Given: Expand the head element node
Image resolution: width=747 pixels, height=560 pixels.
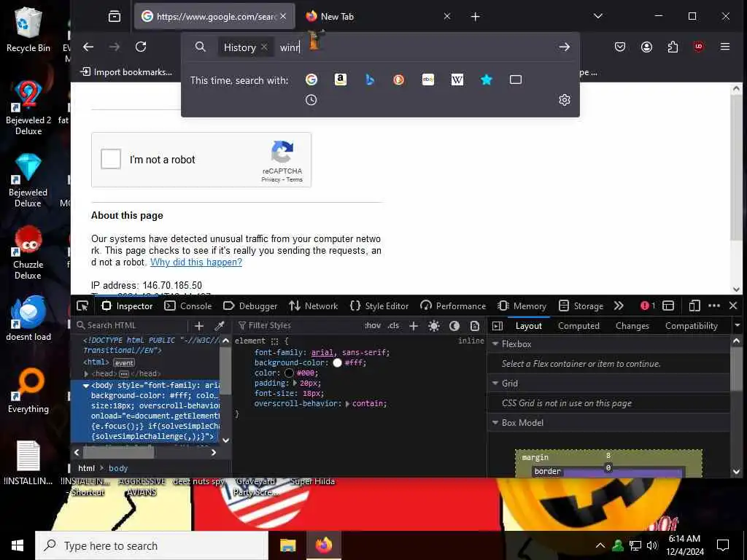Looking at the screenshot, I should tap(86, 374).
